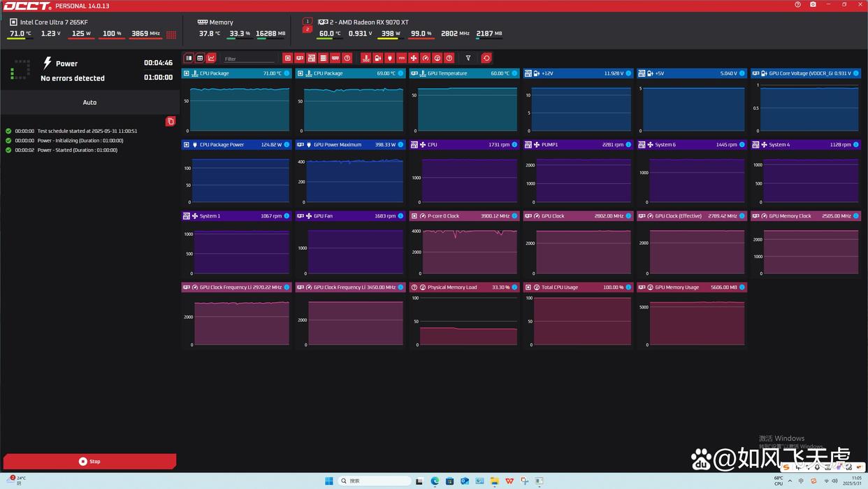Open the weather widget showing 24°C
This screenshot has height=489, width=868.
point(15,481)
